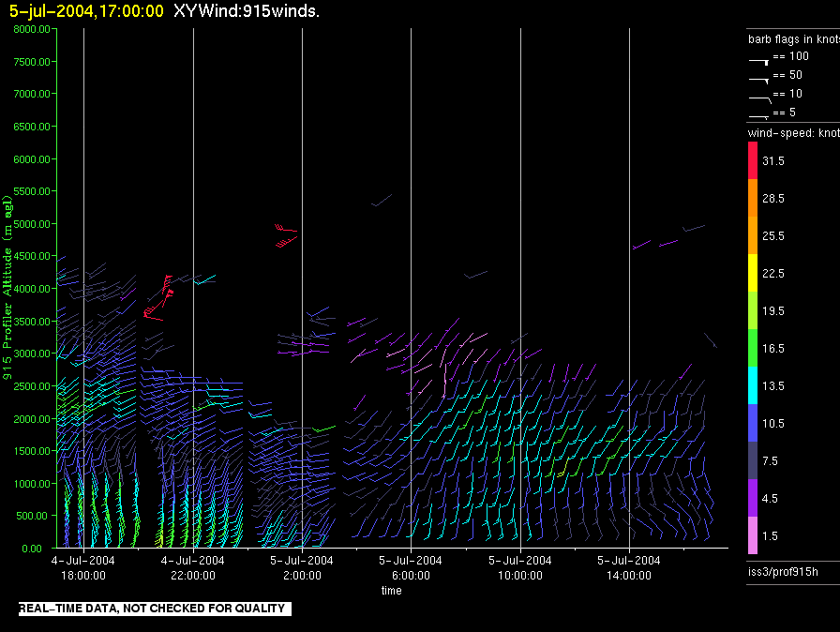Click the 1000.00 altitude axis value

tap(32, 484)
